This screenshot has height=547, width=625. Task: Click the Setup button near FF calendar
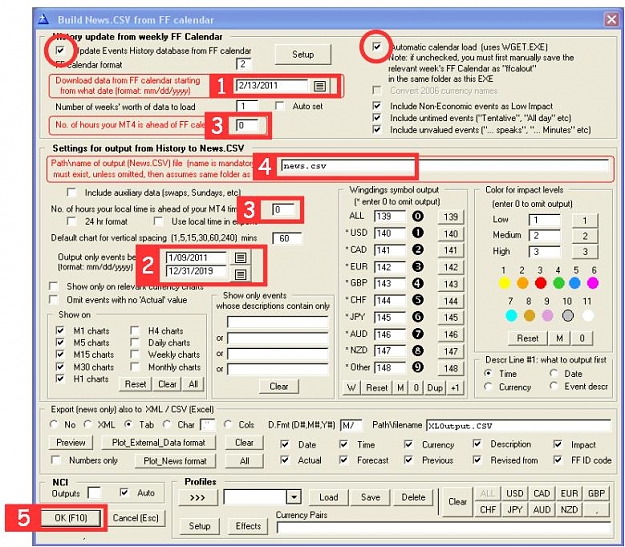303,55
